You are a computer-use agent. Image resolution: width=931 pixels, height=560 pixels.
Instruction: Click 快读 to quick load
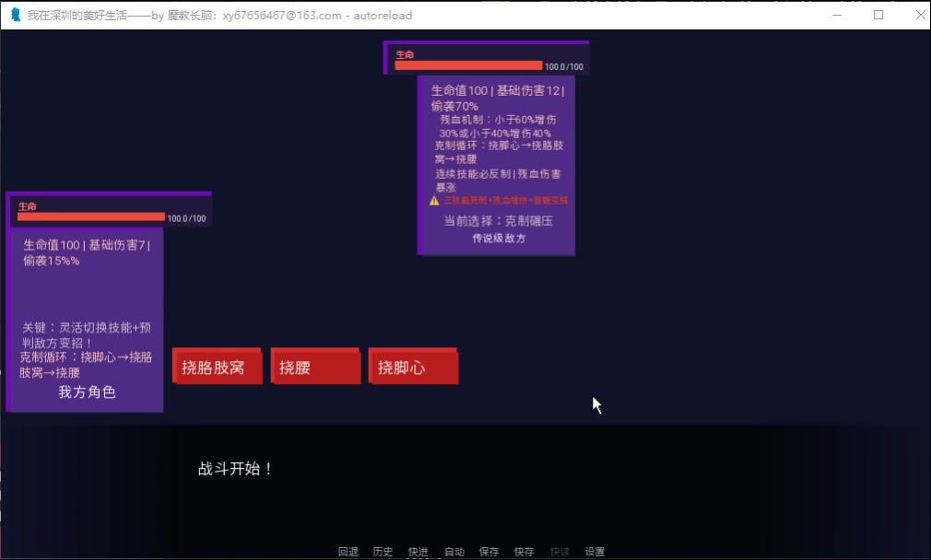(560, 552)
